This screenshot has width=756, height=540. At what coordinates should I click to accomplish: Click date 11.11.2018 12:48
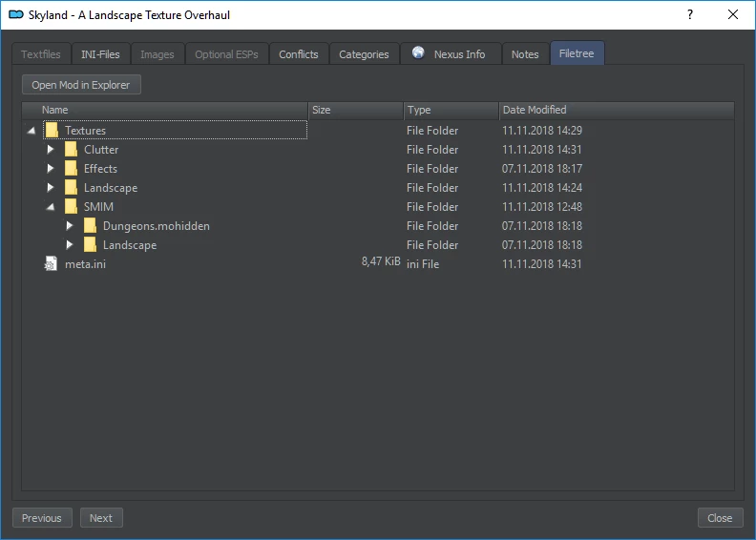542,207
